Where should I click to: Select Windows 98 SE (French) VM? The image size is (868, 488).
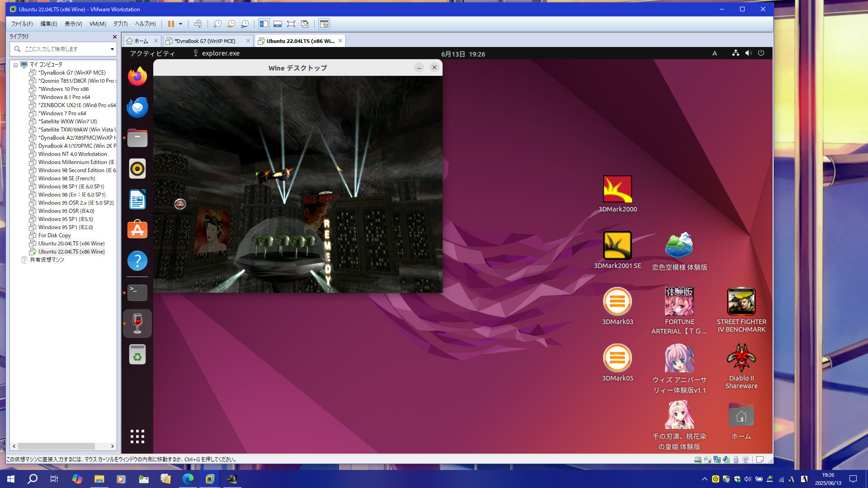tap(66, 178)
